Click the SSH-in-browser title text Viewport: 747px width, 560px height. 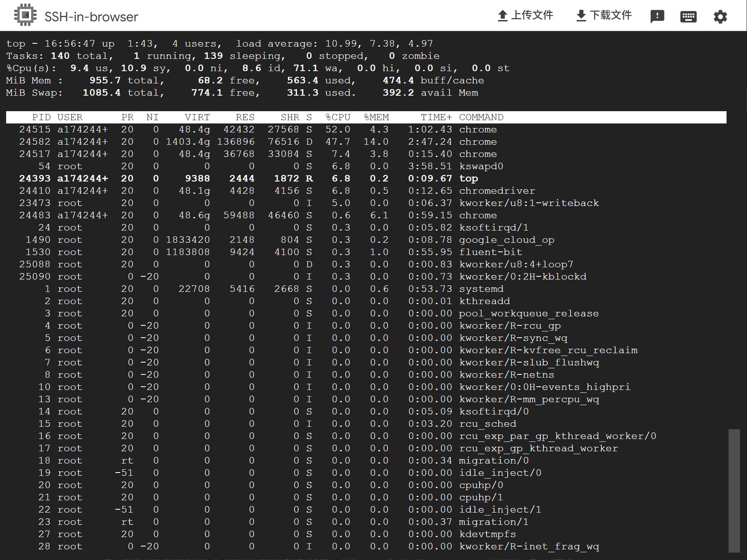click(91, 17)
